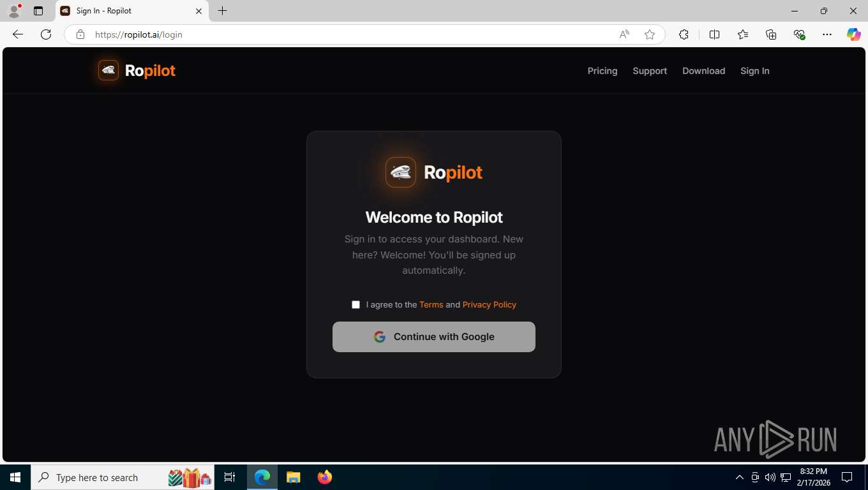The image size is (868, 490).
Task: Open browser Extensions puzzle icon
Action: (684, 34)
